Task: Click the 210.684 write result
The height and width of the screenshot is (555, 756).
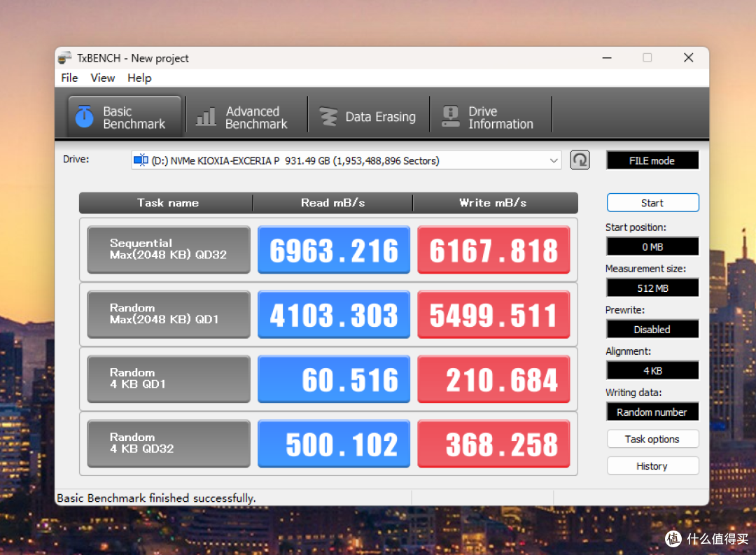Action: coord(493,379)
